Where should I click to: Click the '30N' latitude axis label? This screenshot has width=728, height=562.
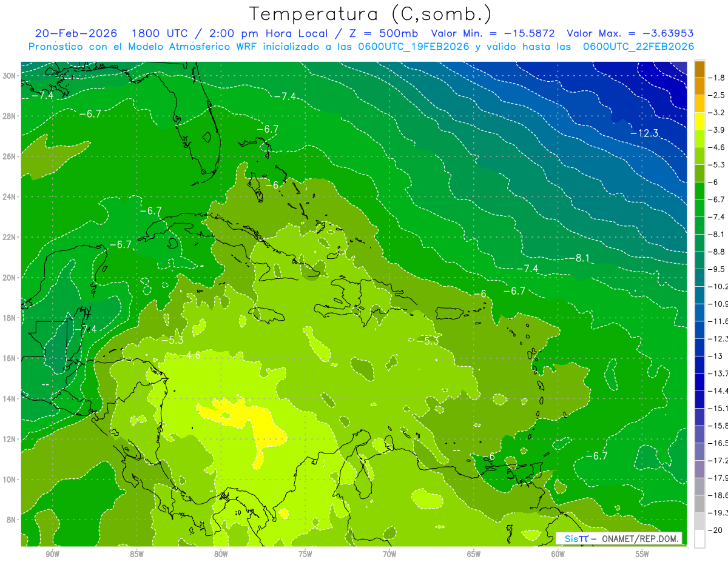(10, 76)
